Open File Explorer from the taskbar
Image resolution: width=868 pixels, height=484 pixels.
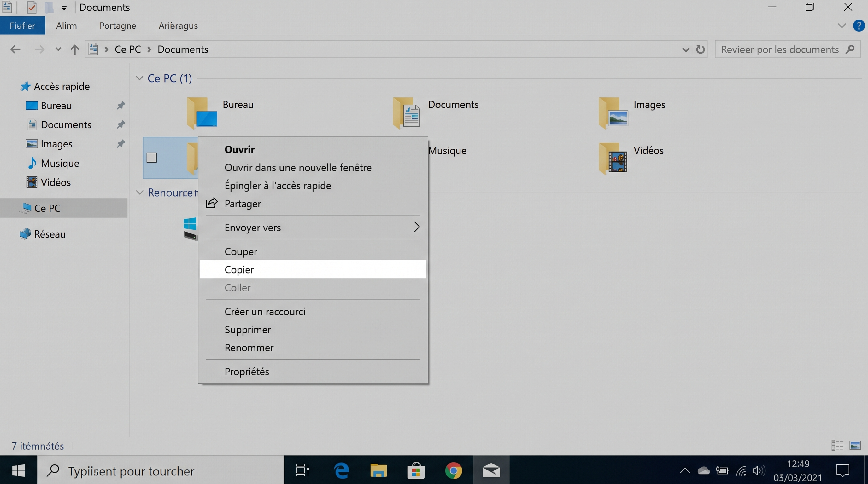coord(378,470)
